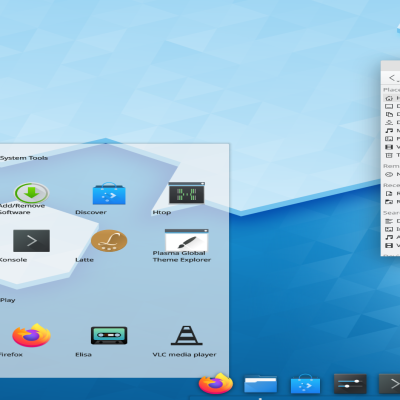Select Pictures place in file manager sidebar
400x400 pixels.
coord(391,139)
